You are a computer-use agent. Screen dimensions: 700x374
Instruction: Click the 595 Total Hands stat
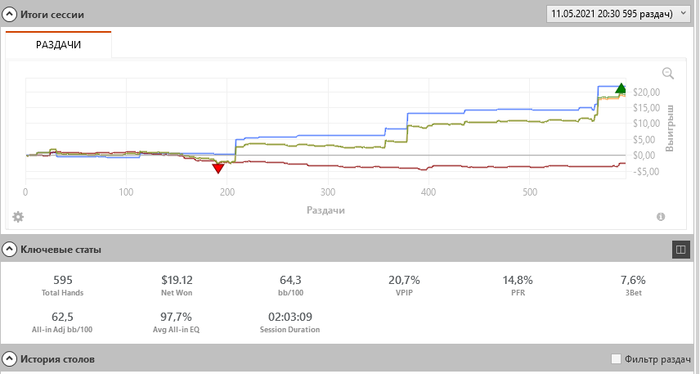coord(62,285)
